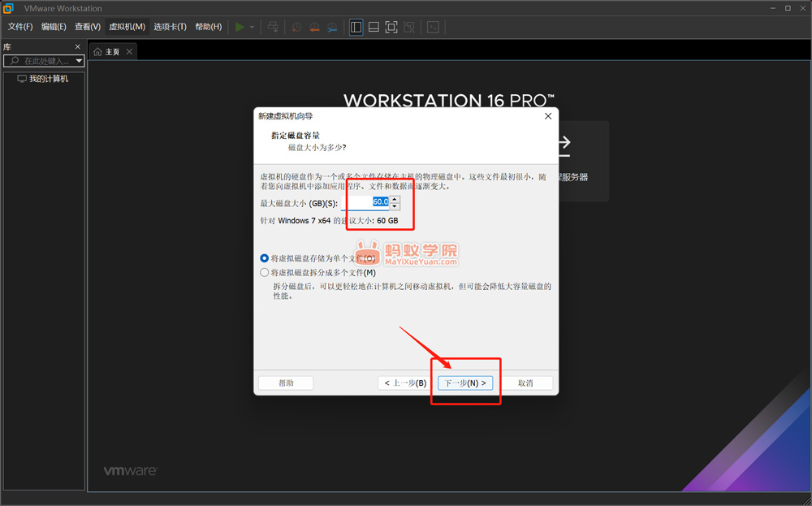Open the 帮助(H) menu
The width and height of the screenshot is (812, 506).
(x=208, y=27)
